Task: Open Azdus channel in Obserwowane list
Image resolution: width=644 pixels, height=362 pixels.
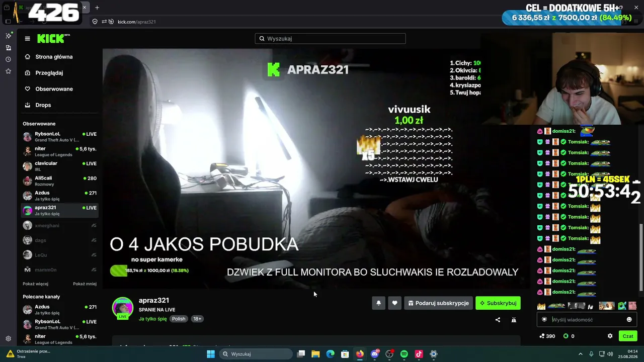Action: coord(59,196)
